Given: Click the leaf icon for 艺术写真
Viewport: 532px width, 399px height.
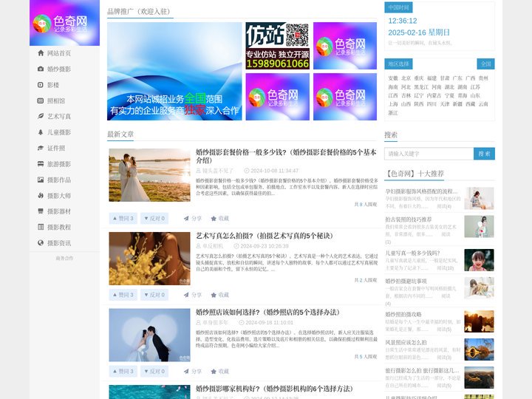Looking at the screenshot, I should click(41, 117).
